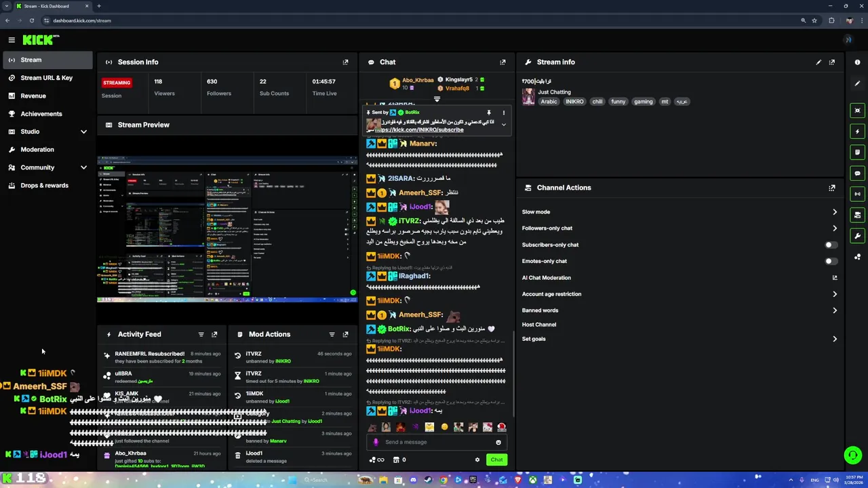Open Steam from the taskbar
The height and width of the screenshot is (488, 868).
click(428, 480)
